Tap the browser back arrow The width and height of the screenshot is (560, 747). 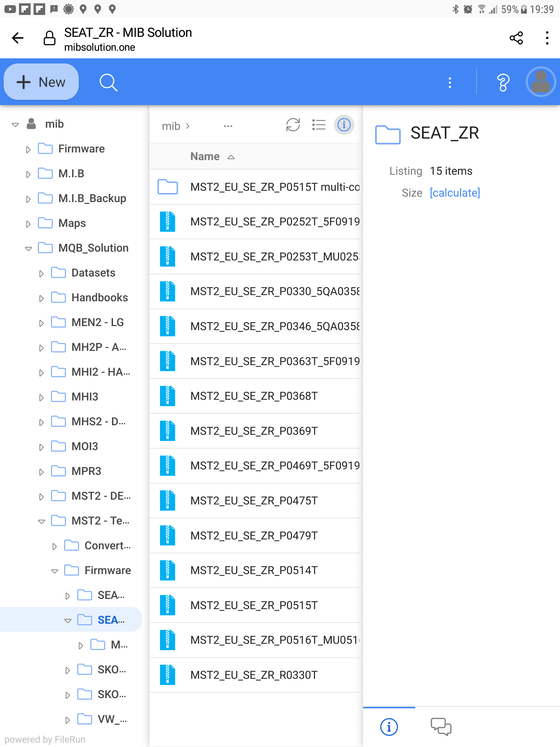(17, 38)
